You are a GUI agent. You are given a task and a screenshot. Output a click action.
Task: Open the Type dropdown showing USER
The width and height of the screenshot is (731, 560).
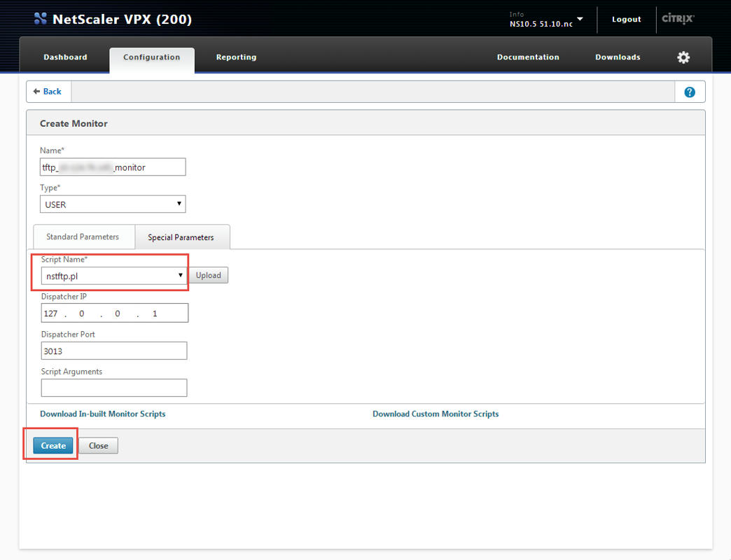pyautogui.click(x=113, y=204)
